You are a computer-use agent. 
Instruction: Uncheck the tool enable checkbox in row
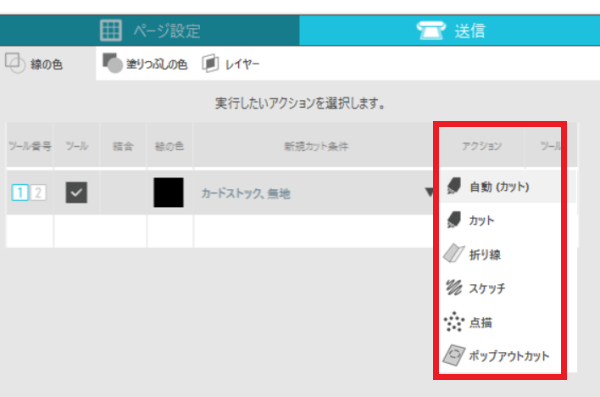pos(77,192)
